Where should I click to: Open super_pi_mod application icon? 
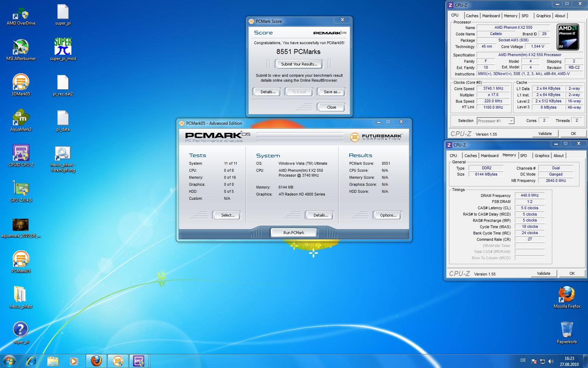(x=63, y=49)
